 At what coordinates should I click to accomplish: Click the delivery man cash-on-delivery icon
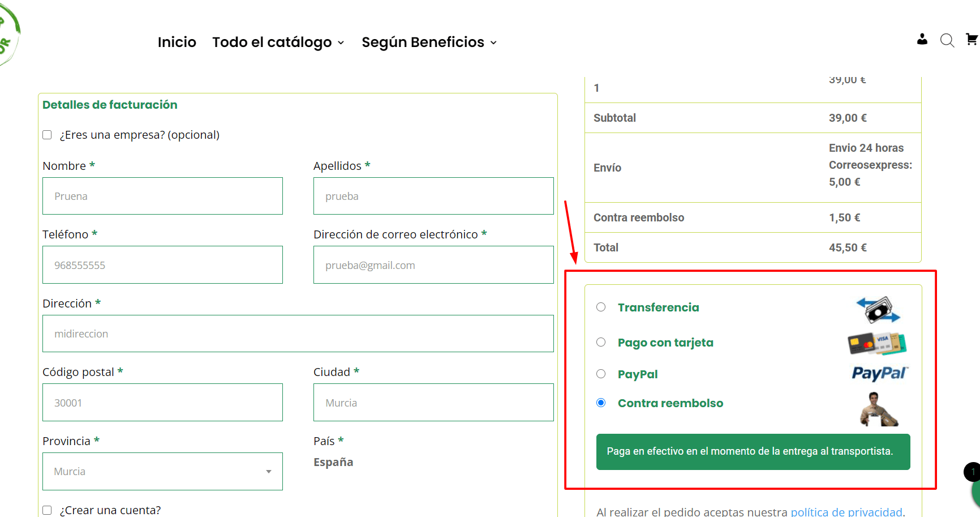(x=879, y=409)
